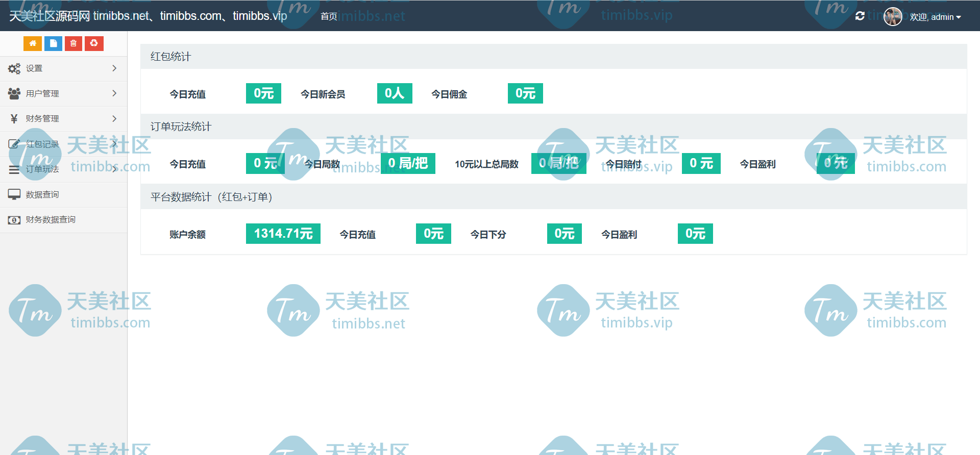The width and height of the screenshot is (980, 455).
Task: Click the 账户余额 label
Action: [x=187, y=235]
